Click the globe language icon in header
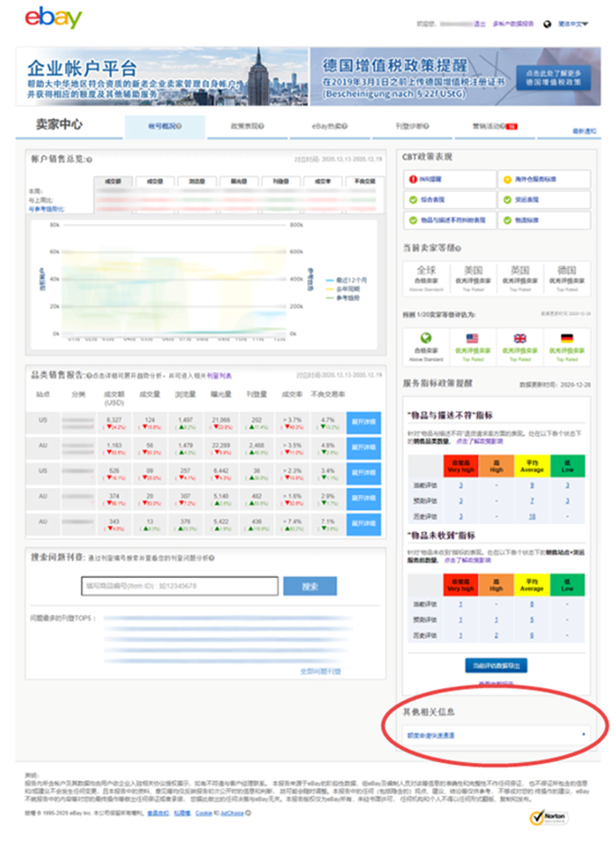 coord(547,23)
